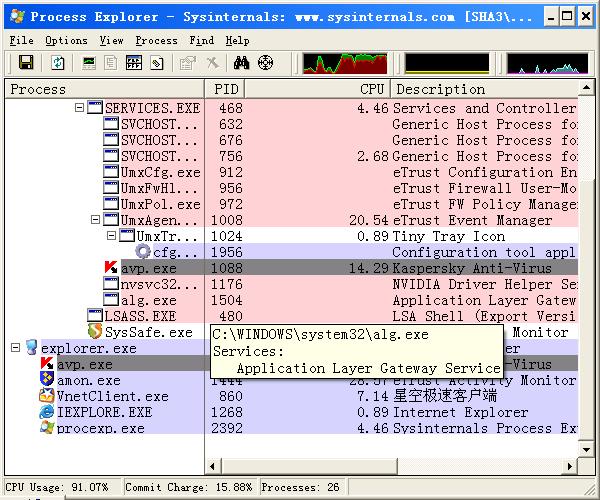Click the horizontal scrollbar thumb
Viewport: 600px width, 500px height.
(x=308, y=466)
